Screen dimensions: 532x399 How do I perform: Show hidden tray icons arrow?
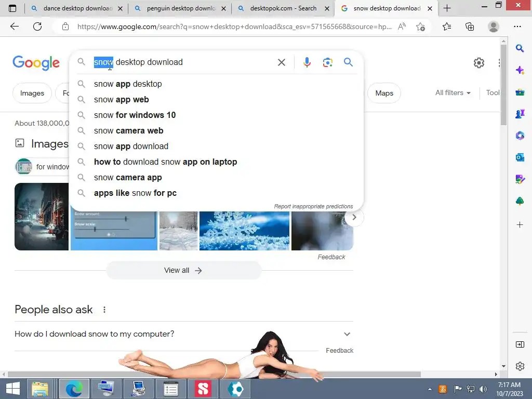tap(430, 389)
